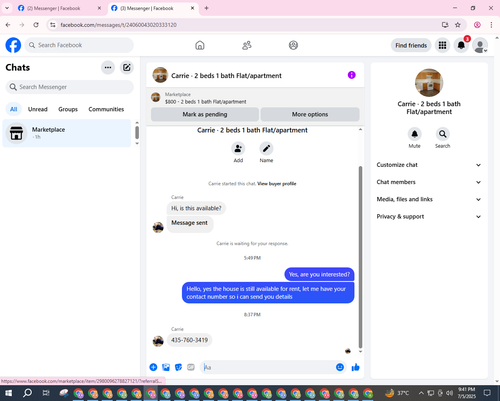500x401 pixels.
Task: Open the account profile menu
Action: coord(480,45)
